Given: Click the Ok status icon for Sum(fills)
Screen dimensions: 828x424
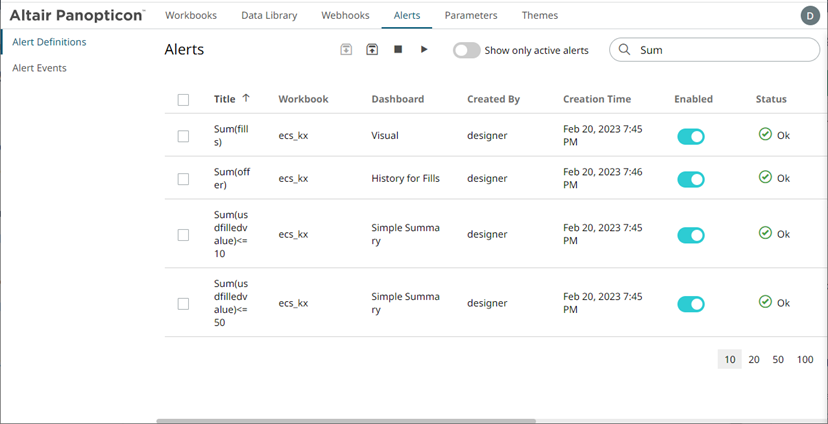Looking at the screenshot, I should click(765, 134).
